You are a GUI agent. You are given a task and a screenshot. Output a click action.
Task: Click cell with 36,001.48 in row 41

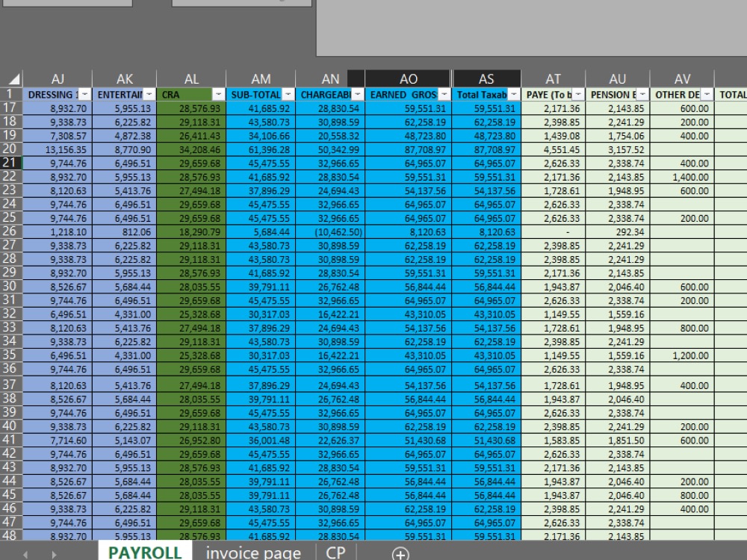pos(261,440)
